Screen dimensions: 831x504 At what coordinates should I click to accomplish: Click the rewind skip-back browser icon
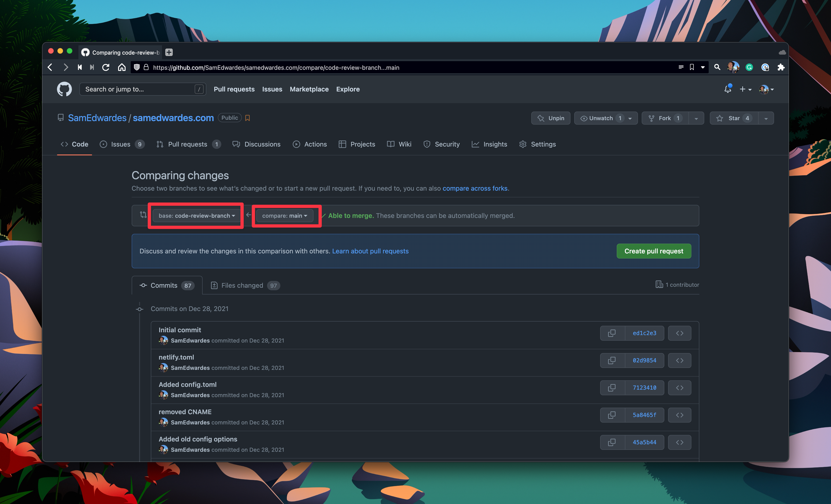[x=80, y=67]
